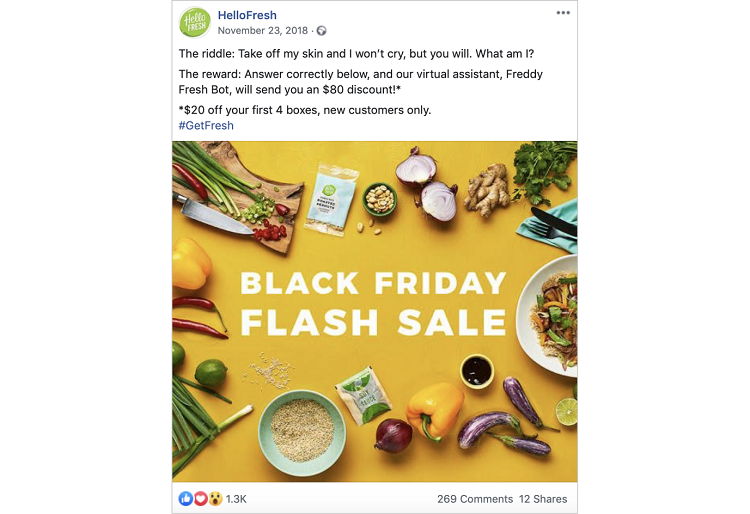This screenshot has height=514, width=750.
Task: Open the #GetFresh hashtag
Action: 206,126
